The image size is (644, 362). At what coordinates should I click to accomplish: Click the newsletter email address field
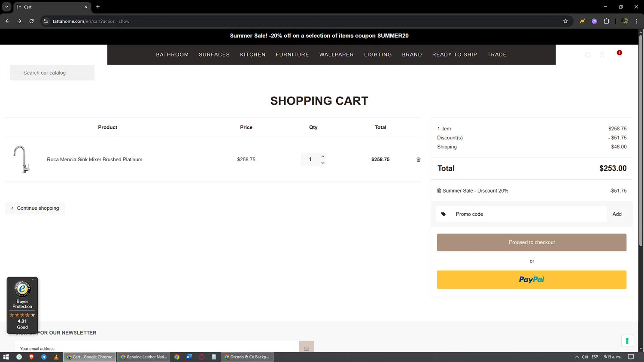pyautogui.click(x=157, y=347)
